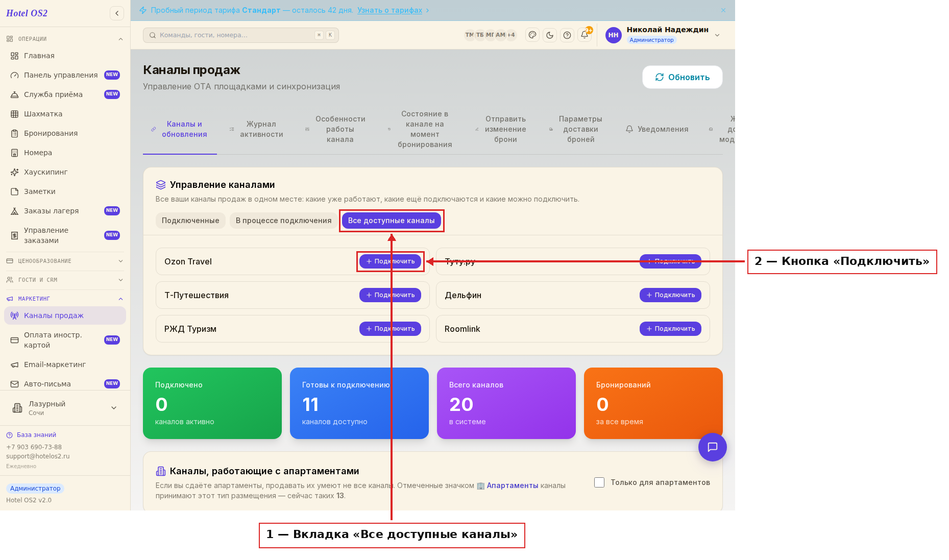Viewport: 949px width, 560px height.
Task: Collapse the sidebar with the chevron button
Action: coord(117,13)
